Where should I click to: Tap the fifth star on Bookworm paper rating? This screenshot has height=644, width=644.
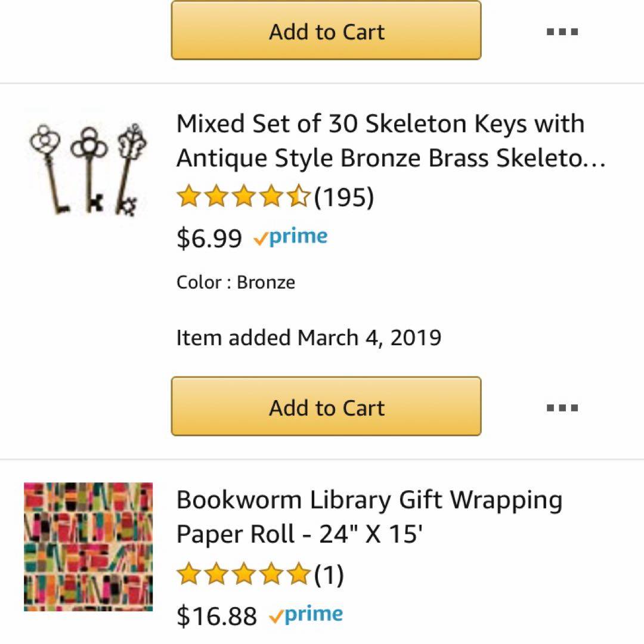(x=299, y=575)
